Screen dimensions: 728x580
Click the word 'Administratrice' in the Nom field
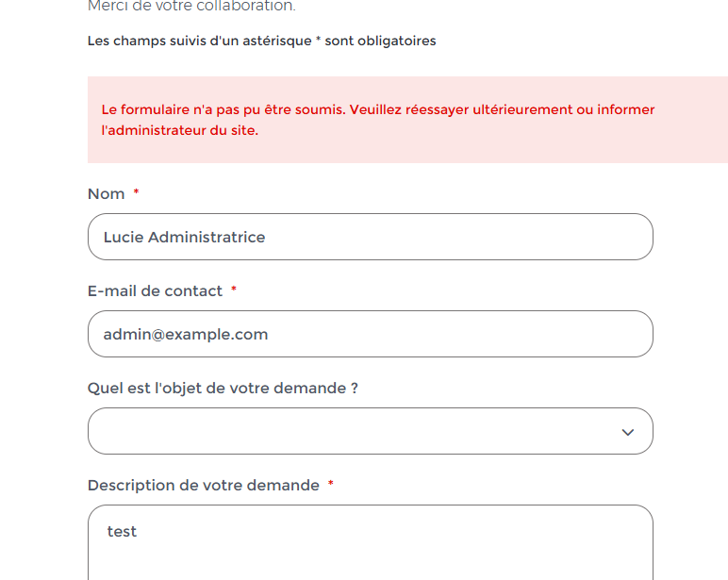tap(207, 237)
